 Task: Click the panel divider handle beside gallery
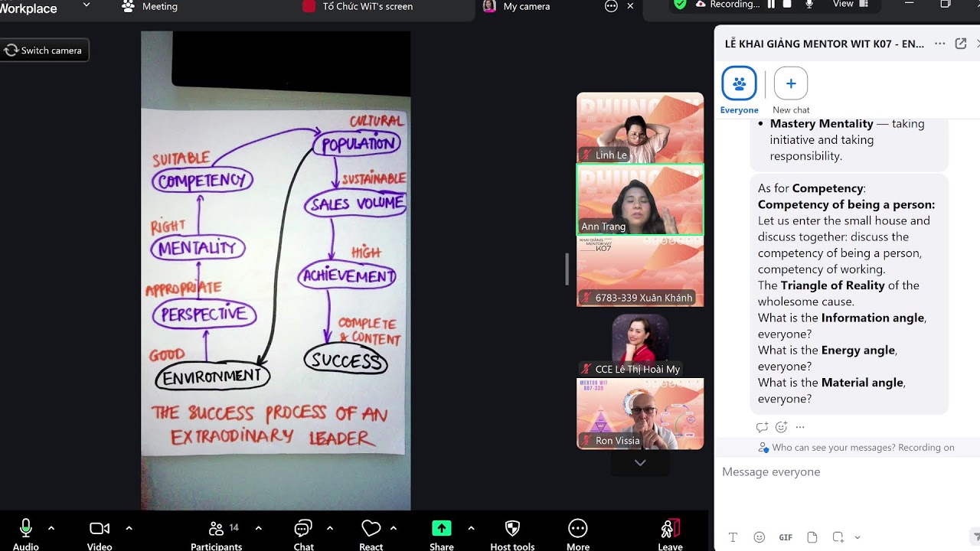click(x=567, y=269)
